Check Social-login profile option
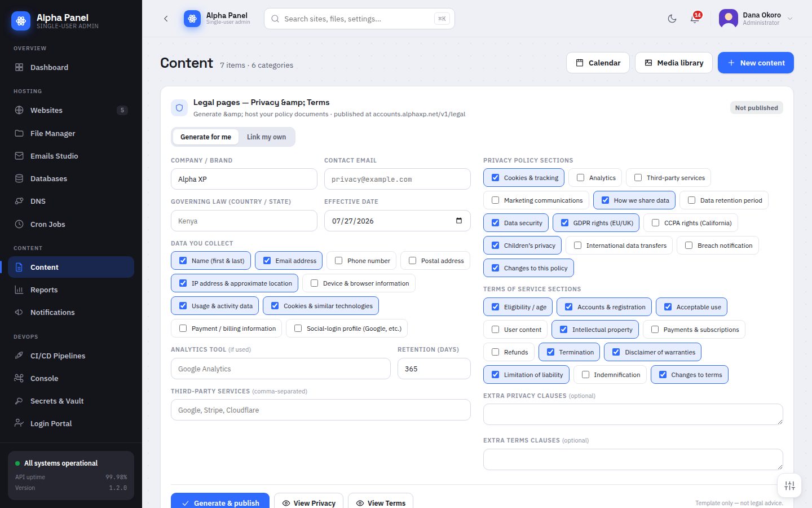The width and height of the screenshot is (812, 508). tap(298, 329)
